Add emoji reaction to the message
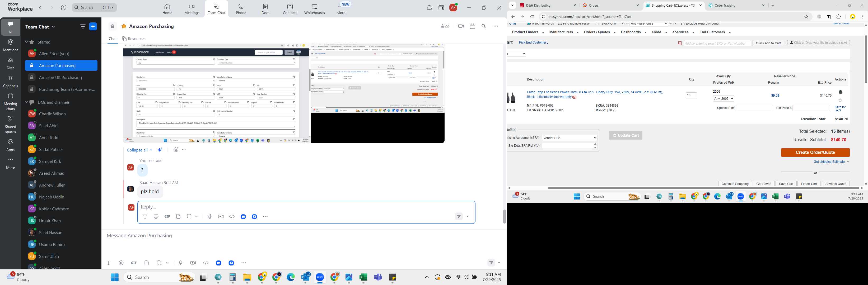This screenshot has width=868, height=285. click(x=176, y=150)
